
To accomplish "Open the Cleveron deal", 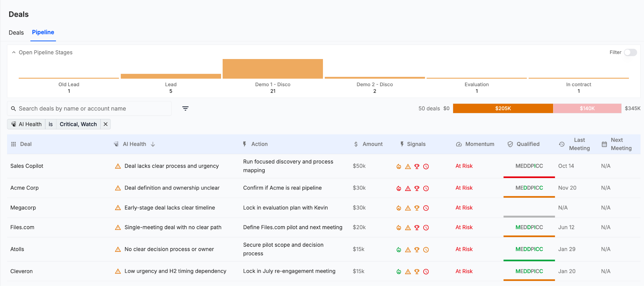I will (21, 271).
